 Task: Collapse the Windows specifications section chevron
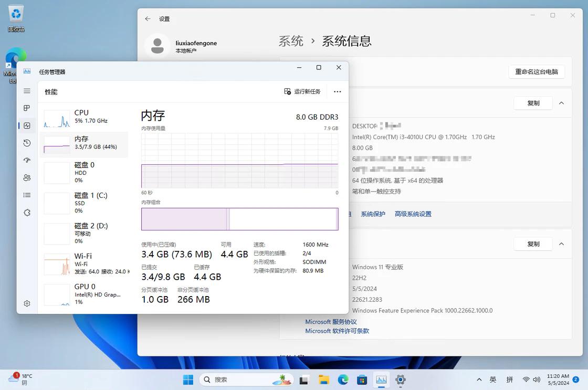point(561,244)
